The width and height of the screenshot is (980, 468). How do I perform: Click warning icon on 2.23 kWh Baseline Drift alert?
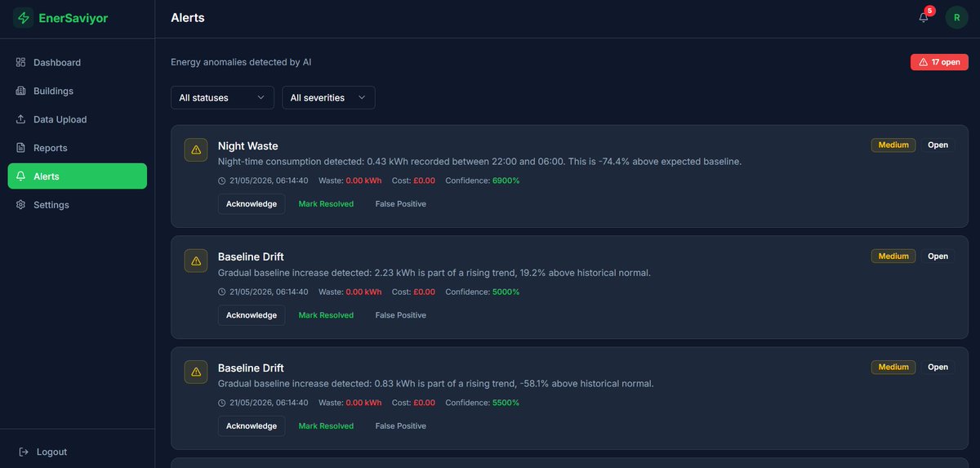[196, 261]
